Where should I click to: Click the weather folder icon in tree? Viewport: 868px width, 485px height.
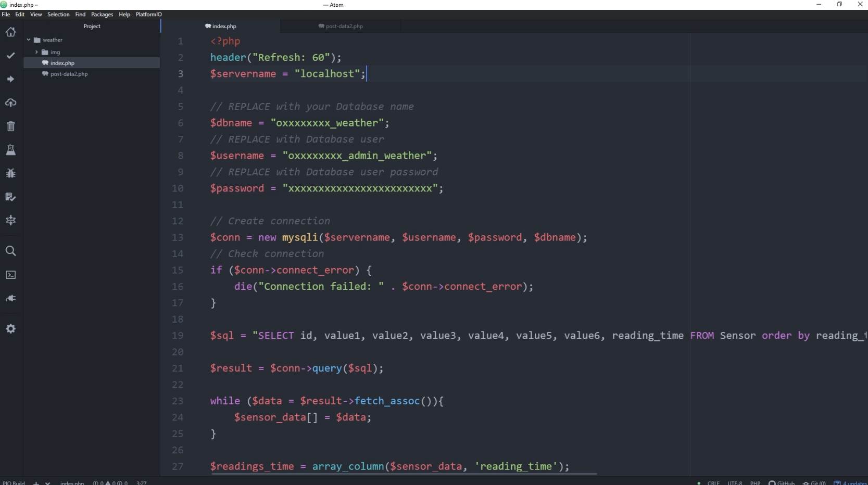(x=37, y=40)
